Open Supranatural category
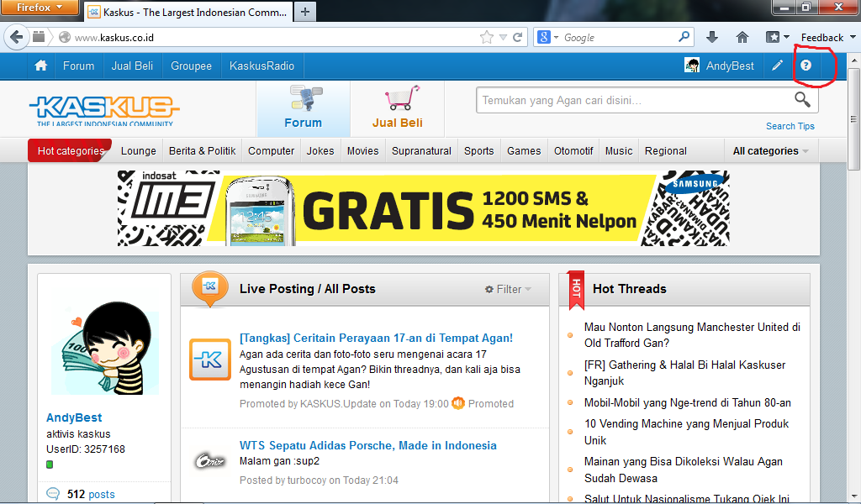This screenshot has width=861, height=504. point(422,151)
